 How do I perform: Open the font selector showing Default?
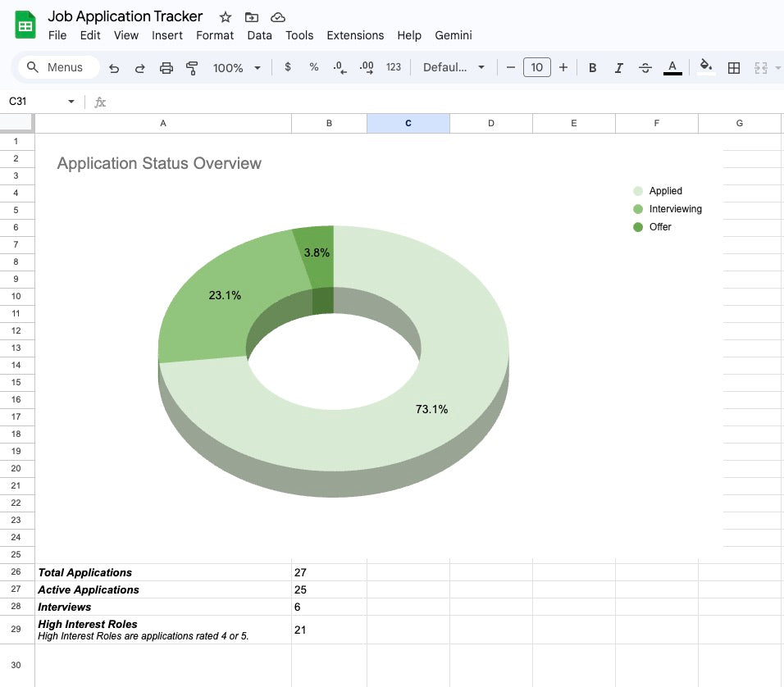coord(454,67)
